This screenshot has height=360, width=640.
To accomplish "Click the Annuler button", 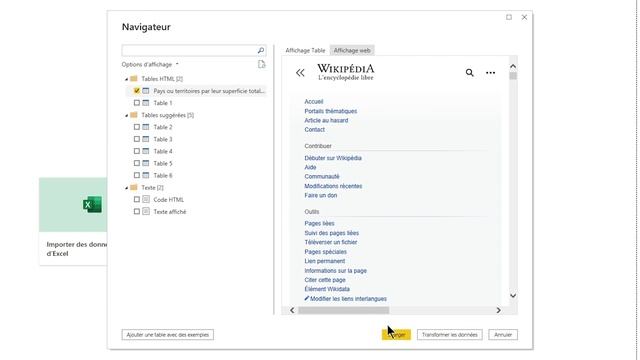I will click(x=503, y=335).
